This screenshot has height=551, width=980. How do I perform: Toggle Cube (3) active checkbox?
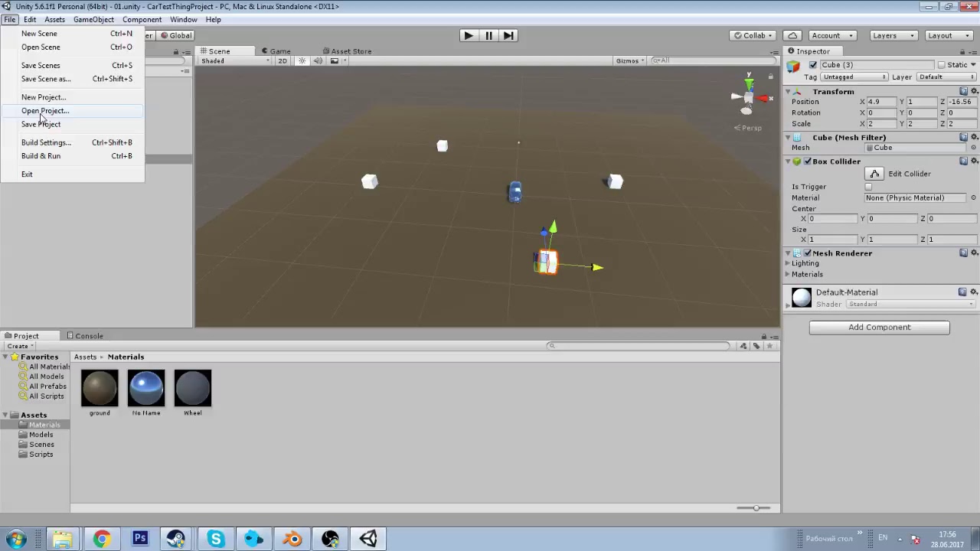point(813,65)
